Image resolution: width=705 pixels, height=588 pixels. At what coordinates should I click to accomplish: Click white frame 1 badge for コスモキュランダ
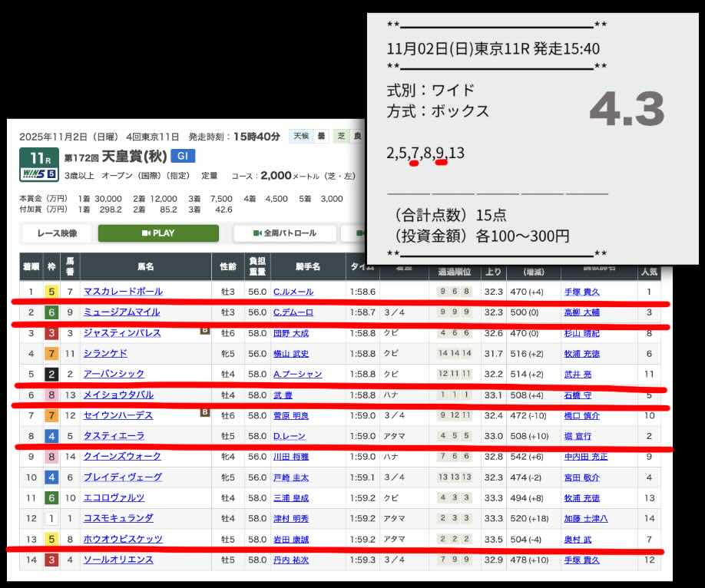click(x=51, y=518)
